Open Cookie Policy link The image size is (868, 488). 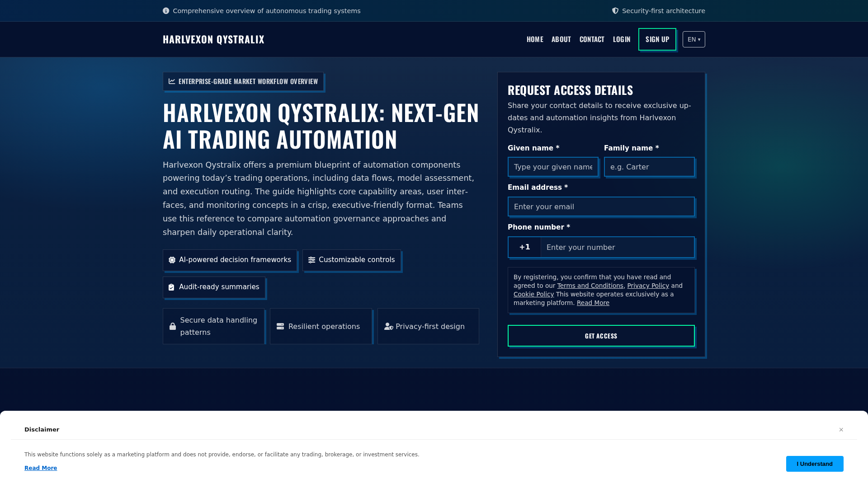(x=533, y=294)
